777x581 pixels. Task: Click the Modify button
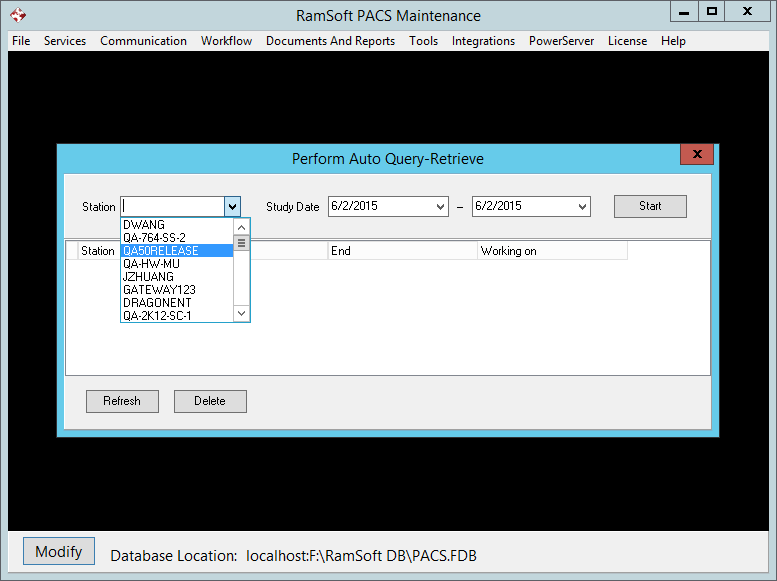59,552
